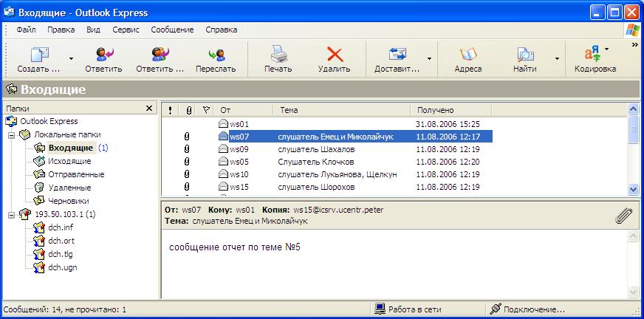Image resolution: width=644 pixels, height=319 pixels.
Task: Open the Файл menu
Action: 27,30
